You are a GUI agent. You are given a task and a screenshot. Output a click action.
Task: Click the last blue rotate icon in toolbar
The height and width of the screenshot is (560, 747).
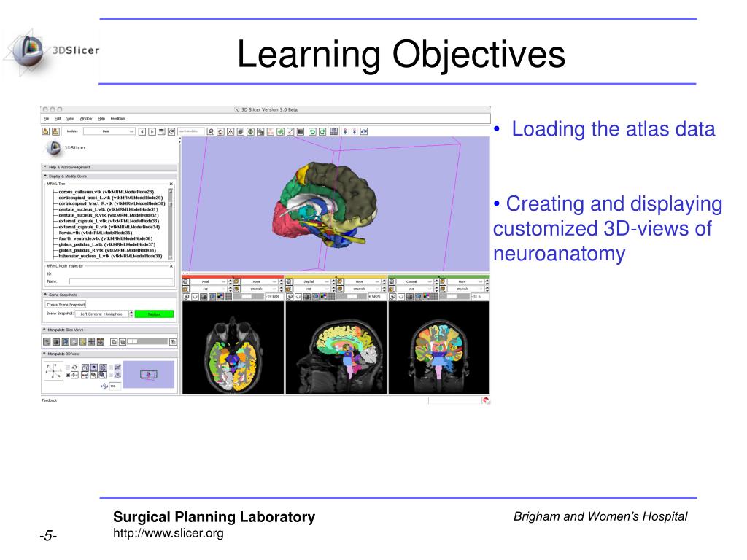click(x=363, y=131)
